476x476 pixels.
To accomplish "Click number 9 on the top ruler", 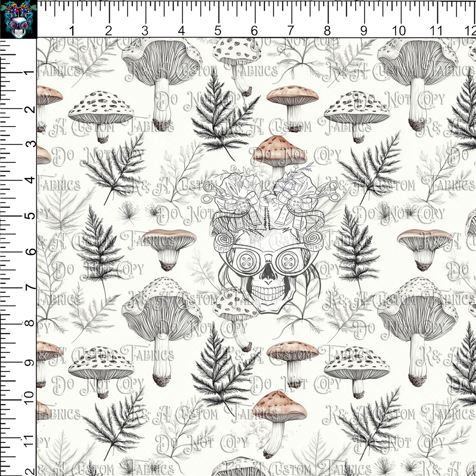I will 364,31.
